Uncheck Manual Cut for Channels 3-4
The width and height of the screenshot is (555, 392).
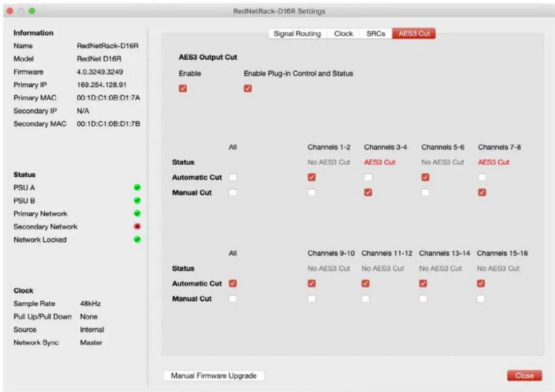click(x=368, y=192)
